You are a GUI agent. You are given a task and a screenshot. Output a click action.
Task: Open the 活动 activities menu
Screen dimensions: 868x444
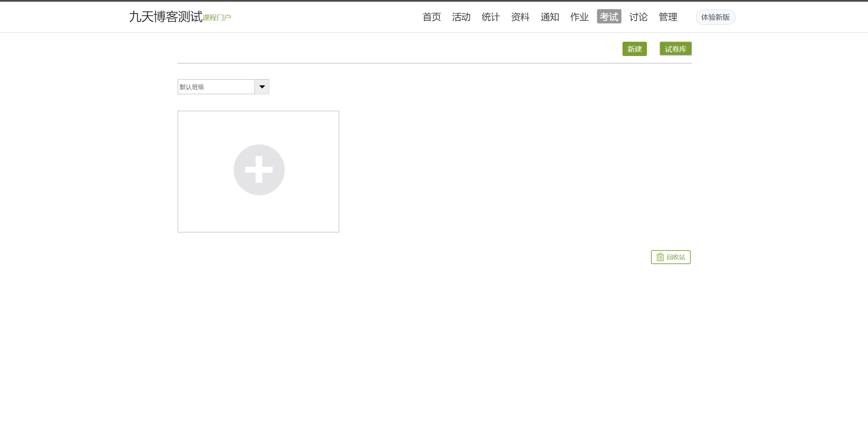(461, 17)
